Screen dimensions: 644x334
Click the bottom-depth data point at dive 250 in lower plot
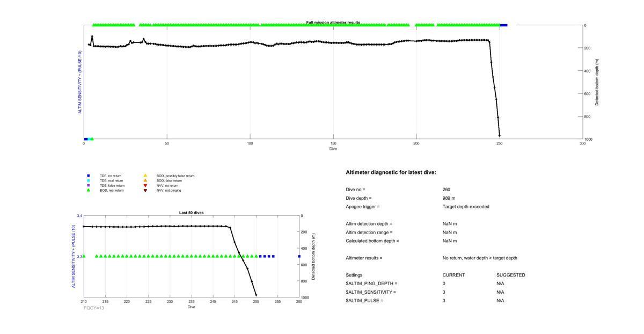click(256, 295)
